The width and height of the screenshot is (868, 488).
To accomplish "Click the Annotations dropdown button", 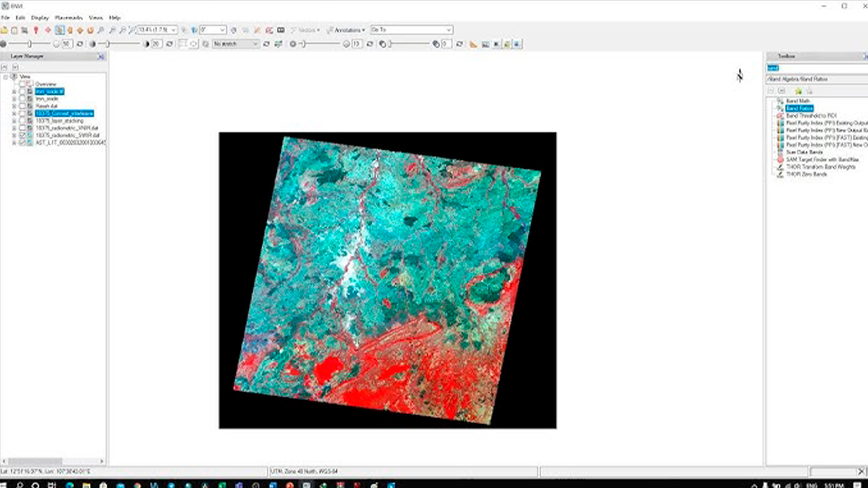I will [346, 30].
